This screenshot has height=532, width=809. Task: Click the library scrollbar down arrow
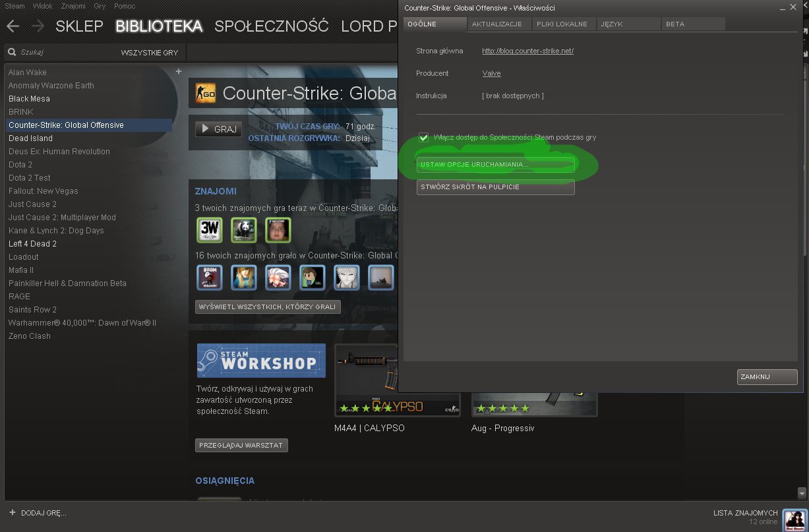pyautogui.click(x=802, y=493)
